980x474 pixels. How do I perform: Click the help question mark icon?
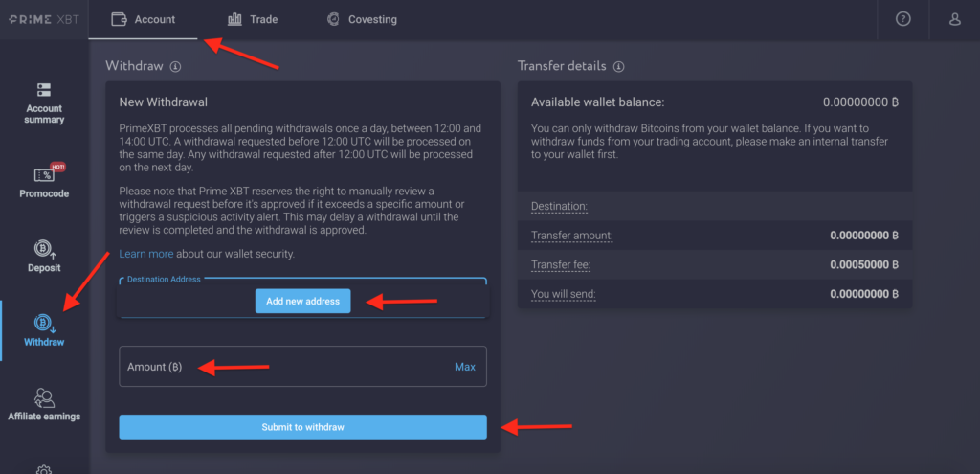(902, 19)
